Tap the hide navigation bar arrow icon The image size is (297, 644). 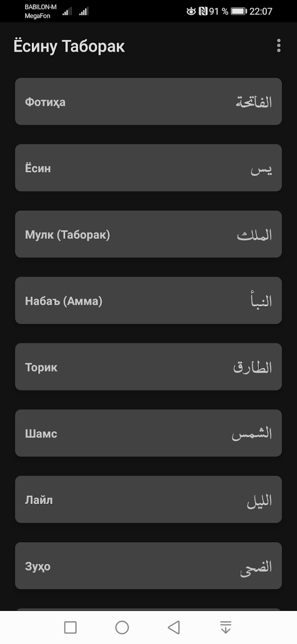coord(226,627)
